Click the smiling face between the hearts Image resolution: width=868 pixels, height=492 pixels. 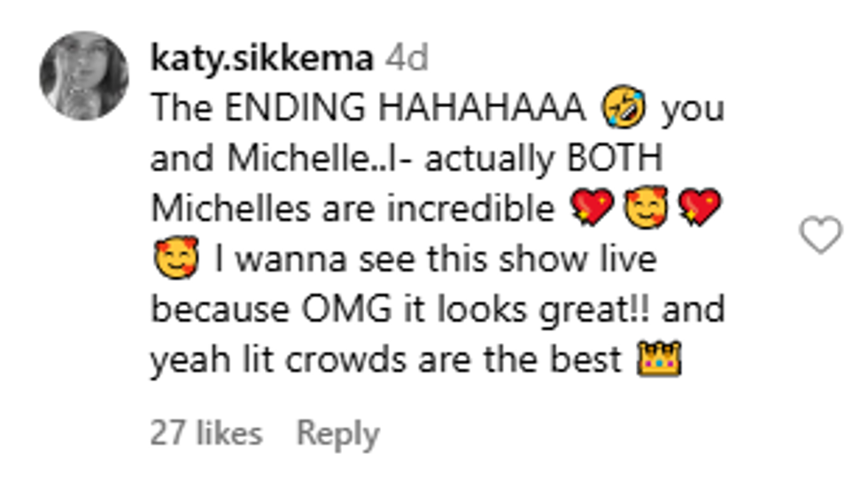point(646,207)
